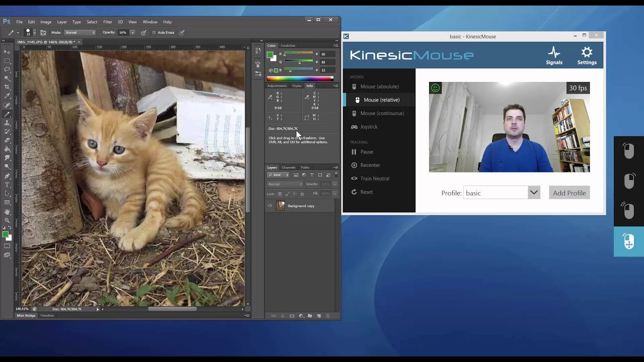Select the Eyedropper tool in the toolbar
Image resolution: width=644 pixels, height=362 pixels.
(x=7, y=95)
